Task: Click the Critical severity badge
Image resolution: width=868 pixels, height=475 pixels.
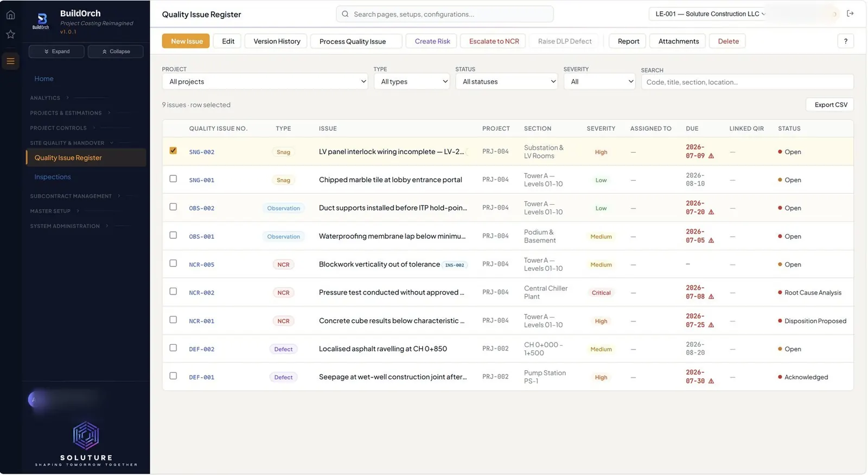Action: click(x=601, y=293)
